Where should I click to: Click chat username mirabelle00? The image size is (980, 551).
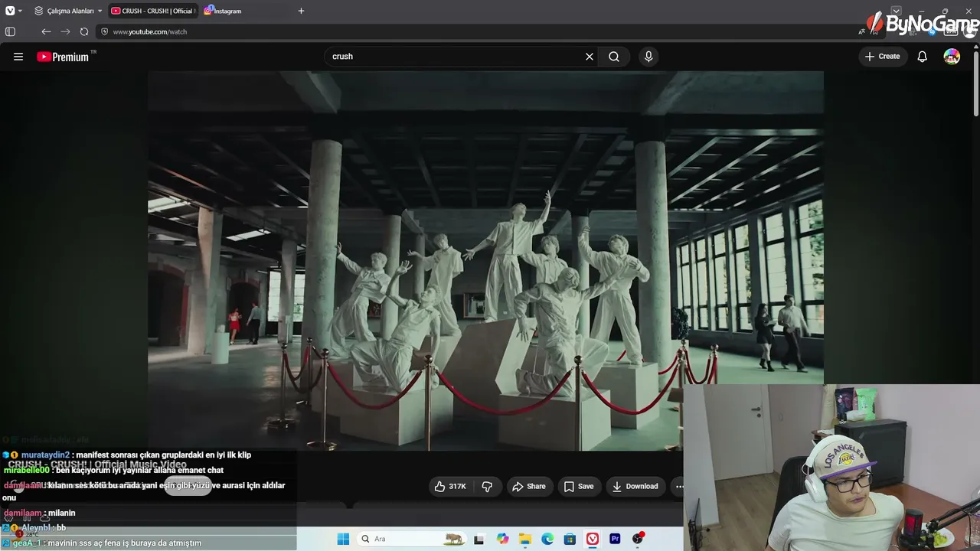pos(27,471)
